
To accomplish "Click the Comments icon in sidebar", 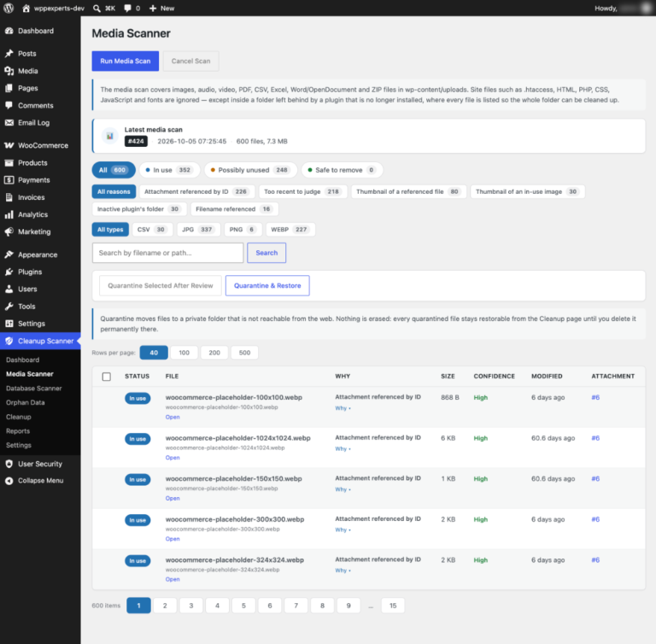I will [x=9, y=105].
